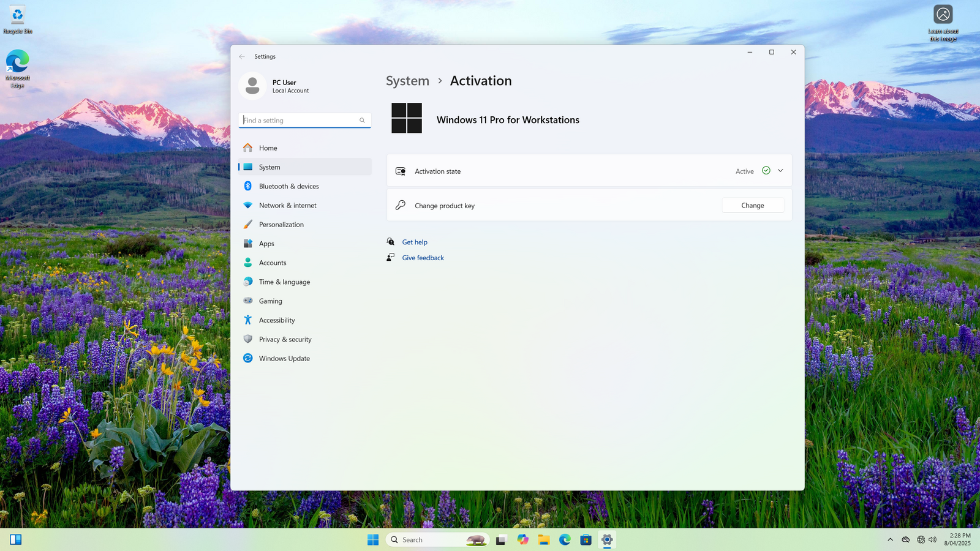Click the taskbar Search box
This screenshot has height=551, width=980.
(x=437, y=539)
